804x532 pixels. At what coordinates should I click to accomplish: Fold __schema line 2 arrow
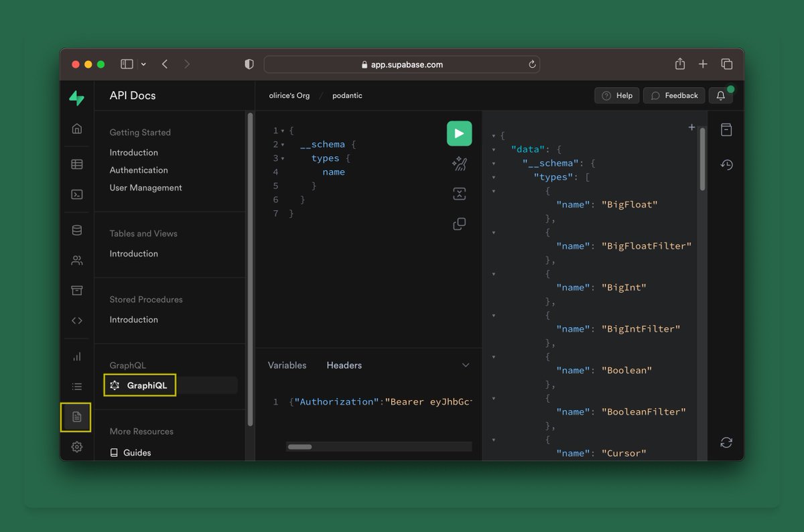pos(283,145)
